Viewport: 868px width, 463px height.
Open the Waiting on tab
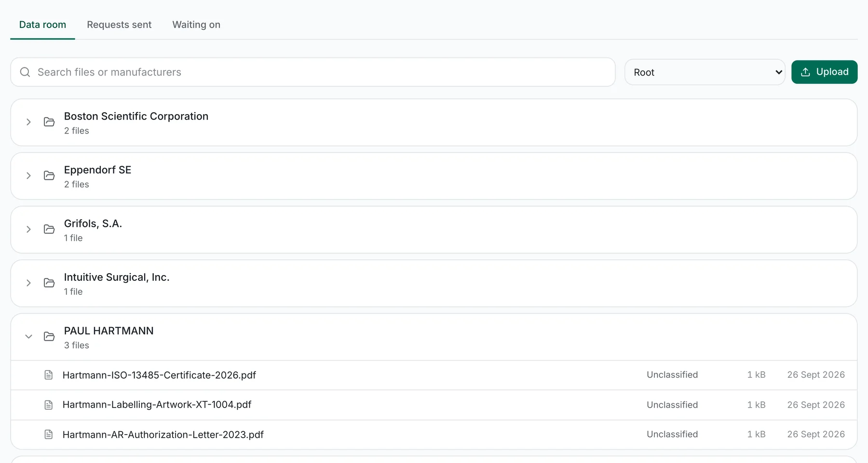[196, 25]
